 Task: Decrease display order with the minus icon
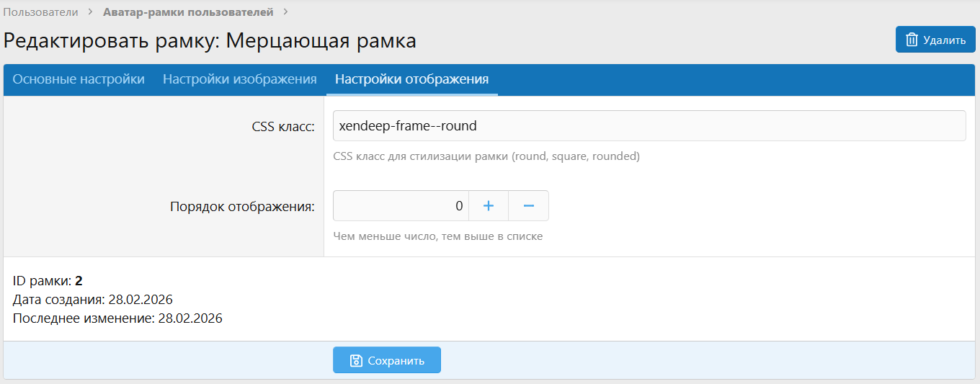click(528, 206)
